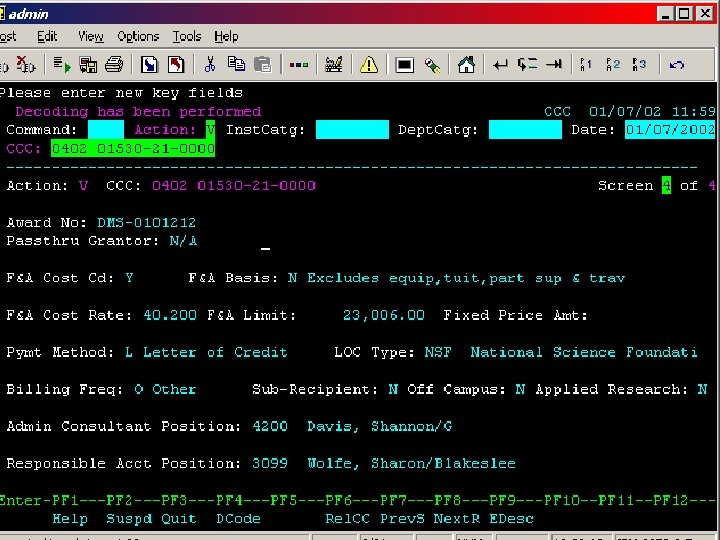
Task: Click the back-tab arrow icon with lines
Action: tap(527, 64)
